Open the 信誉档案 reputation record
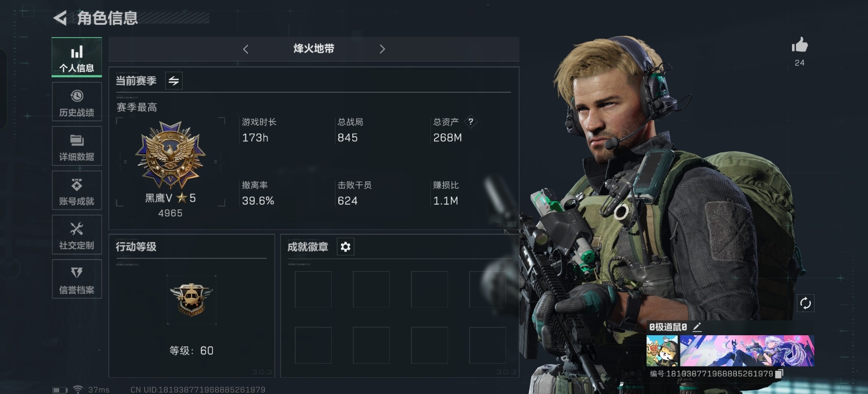Screen dimensions: 868x394 coord(77,279)
